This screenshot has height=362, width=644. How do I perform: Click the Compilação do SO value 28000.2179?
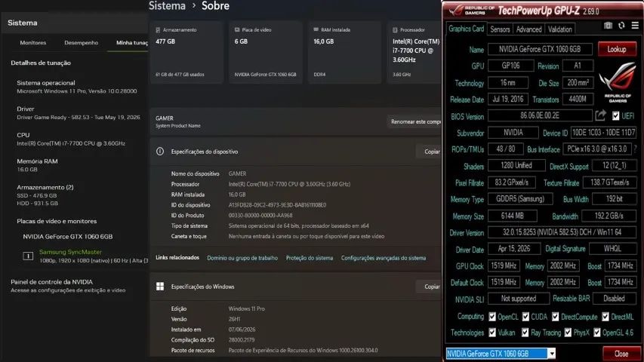(x=242, y=340)
